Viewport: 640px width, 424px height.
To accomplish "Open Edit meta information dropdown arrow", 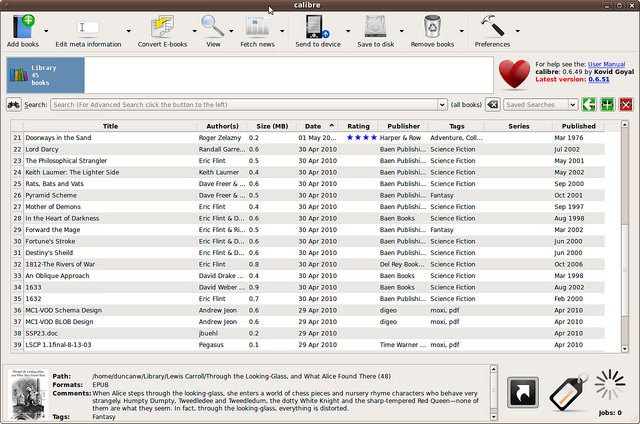I will (129, 31).
